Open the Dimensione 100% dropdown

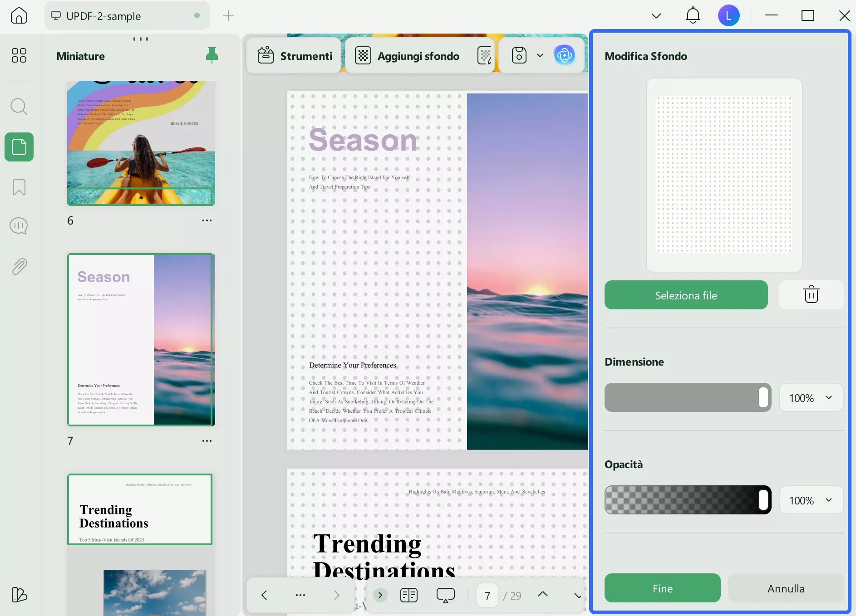[x=811, y=398]
